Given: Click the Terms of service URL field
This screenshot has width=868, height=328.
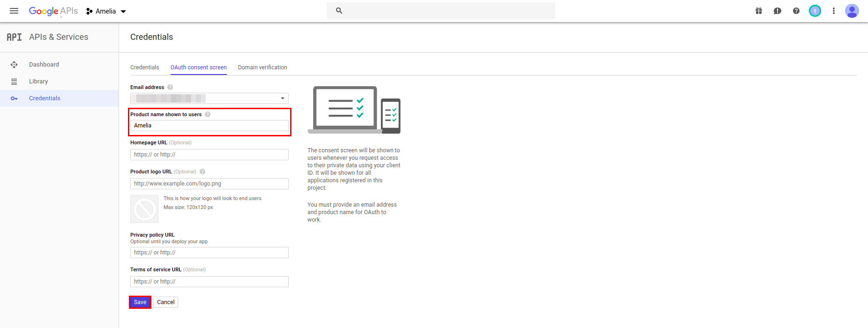Looking at the screenshot, I should click(x=210, y=282).
